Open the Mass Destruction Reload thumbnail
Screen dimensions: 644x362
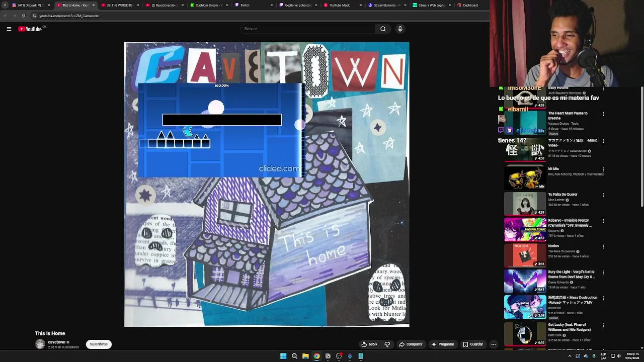[x=525, y=307]
